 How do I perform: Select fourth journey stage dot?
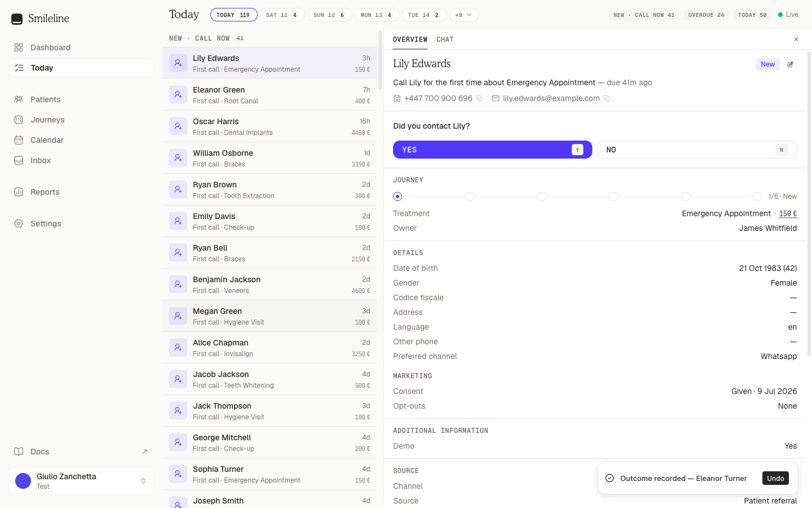pyautogui.click(x=614, y=196)
